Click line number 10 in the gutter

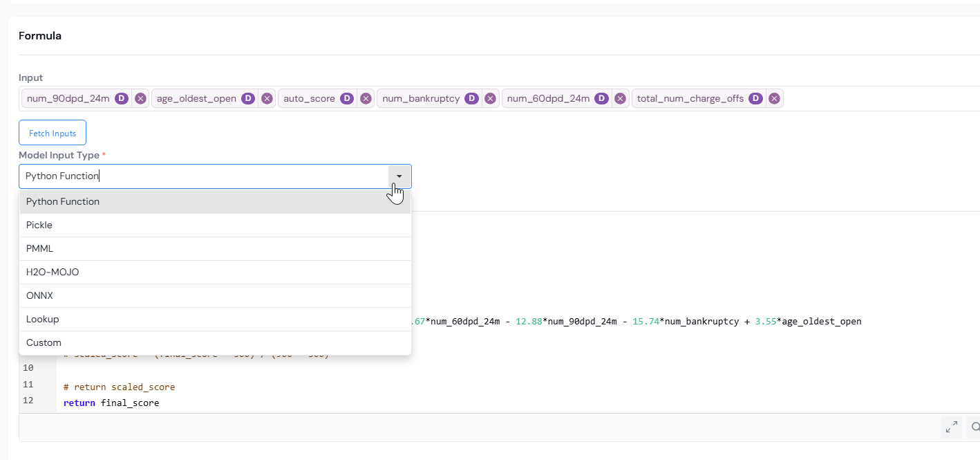click(28, 368)
